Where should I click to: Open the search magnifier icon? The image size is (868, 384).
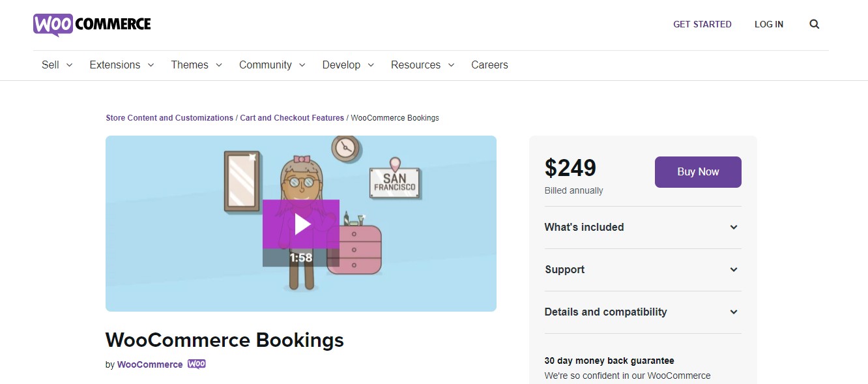click(x=814, y=24)
